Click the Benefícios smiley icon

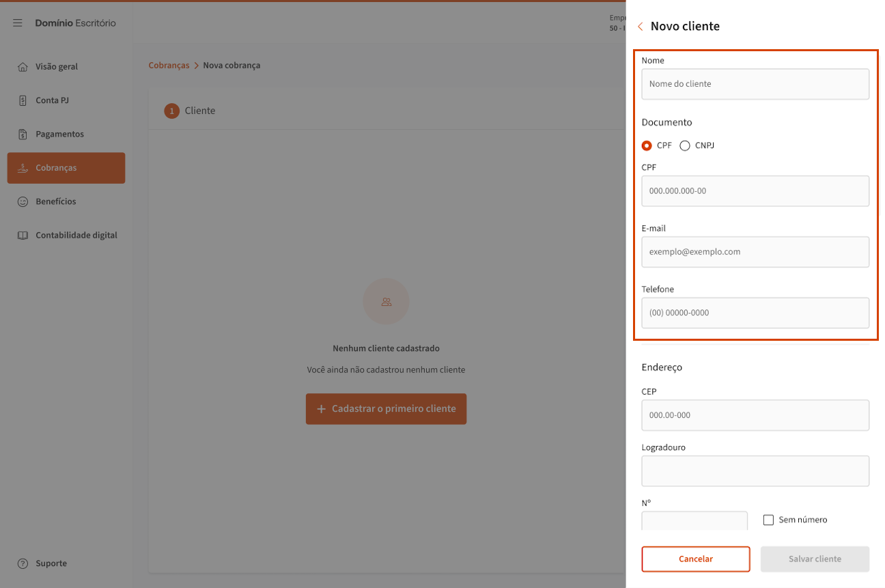pyautogui.click(x=23, y=201)
